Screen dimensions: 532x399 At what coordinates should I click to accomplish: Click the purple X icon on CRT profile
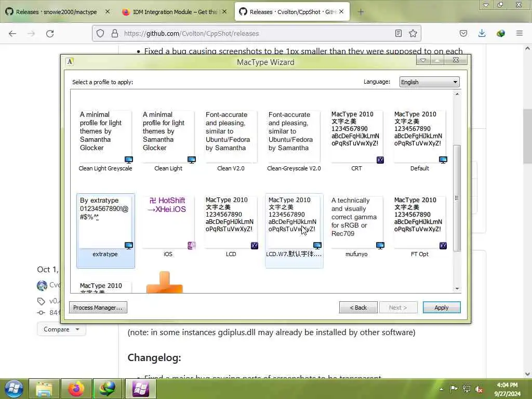[x=380, y=160]
